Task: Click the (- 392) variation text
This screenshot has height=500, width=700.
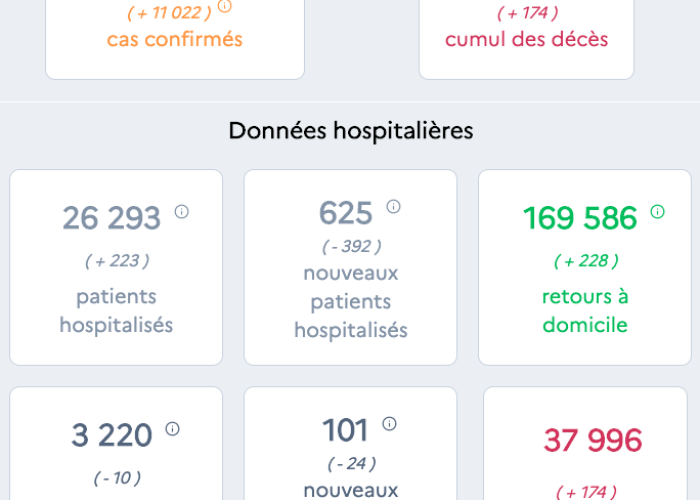Action: click(351, 246)
